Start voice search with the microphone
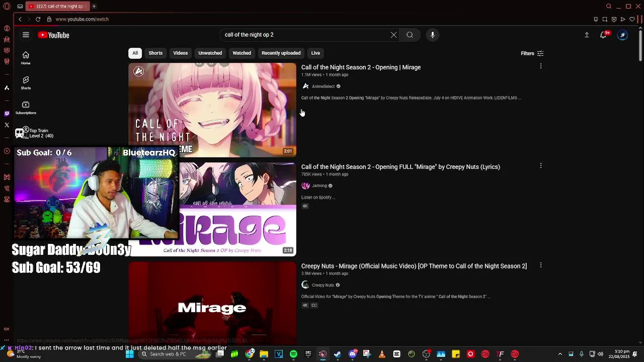Viewport: 644px width, 362px height. point(433,35)
